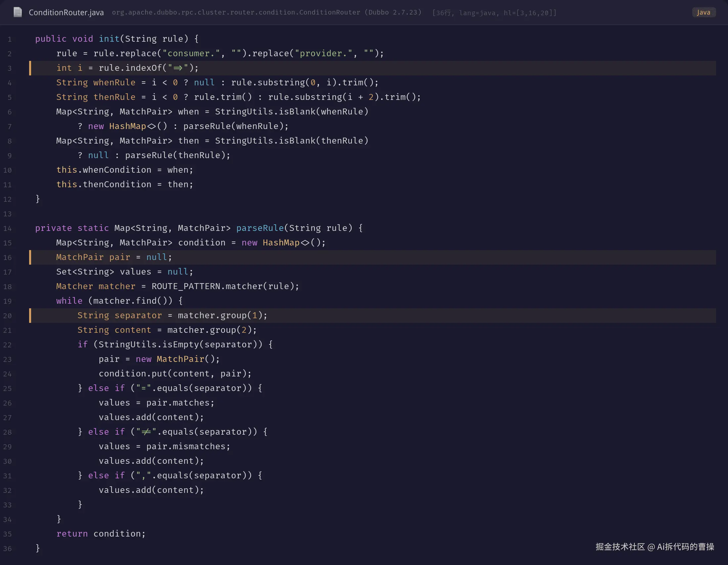This screenshot has width=728, height=565.
Task: Click the Java language badge
Action: click(703, 12)
